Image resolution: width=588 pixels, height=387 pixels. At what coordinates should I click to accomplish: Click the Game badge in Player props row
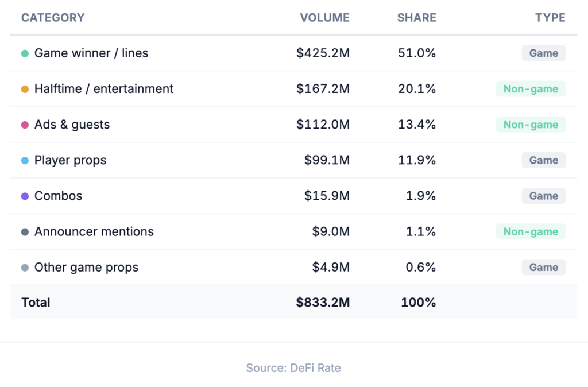click(x=543, y=161)
